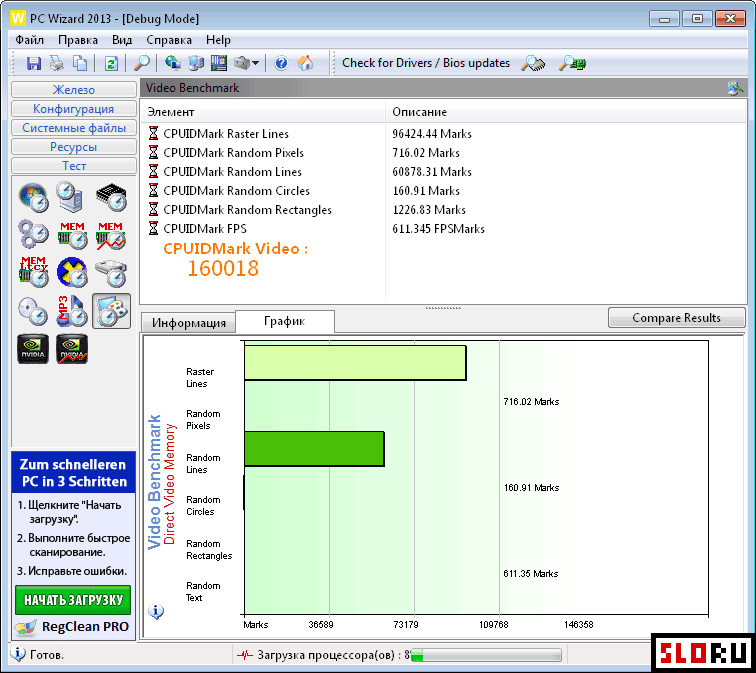
Task: Click the Описание column header
Action: [x=565, y=112]
